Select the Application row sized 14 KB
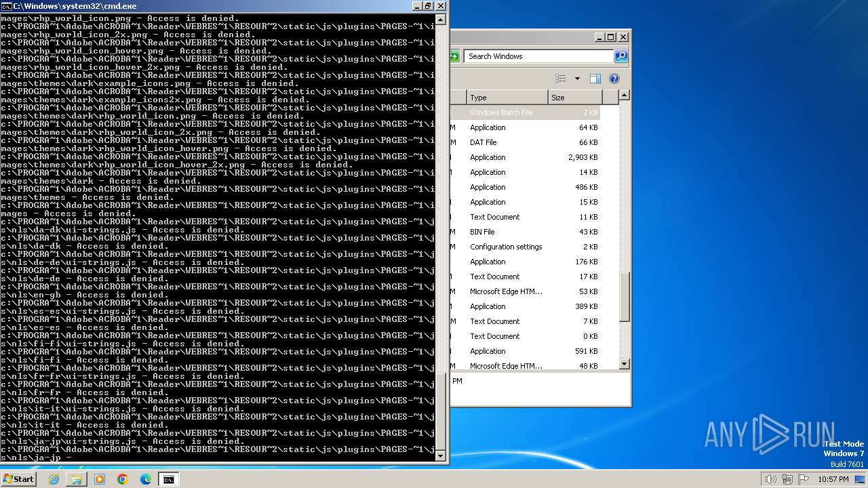Viewport: 868px width, 488px height. coord(525,172)
